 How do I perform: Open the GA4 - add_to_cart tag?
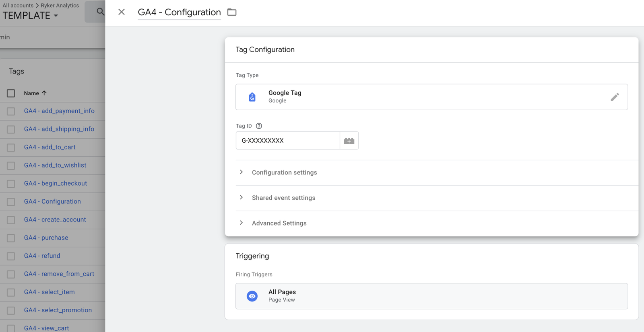[x=50, y=147]
